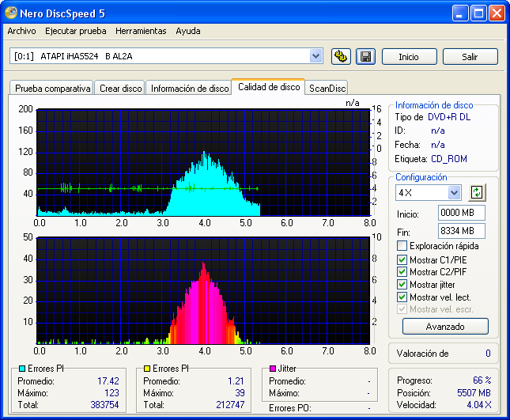
Task: Open the Herramientas menu
Action: click(141, 32)
